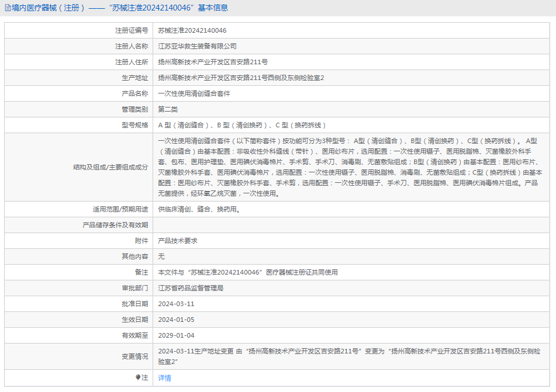This screenshot has width=556, height=392.
Task: Click the label 型号规格
Action: (x=135, y=125)
